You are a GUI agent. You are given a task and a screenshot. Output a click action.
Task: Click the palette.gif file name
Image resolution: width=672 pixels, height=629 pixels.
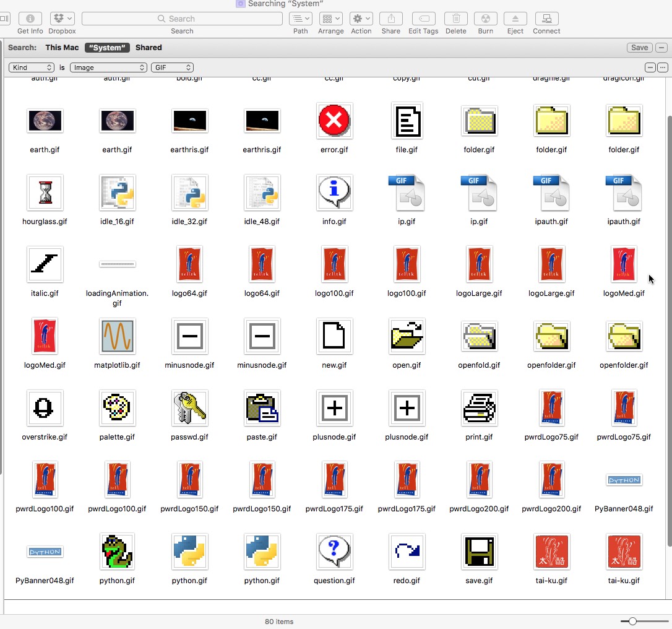[117, 437]
